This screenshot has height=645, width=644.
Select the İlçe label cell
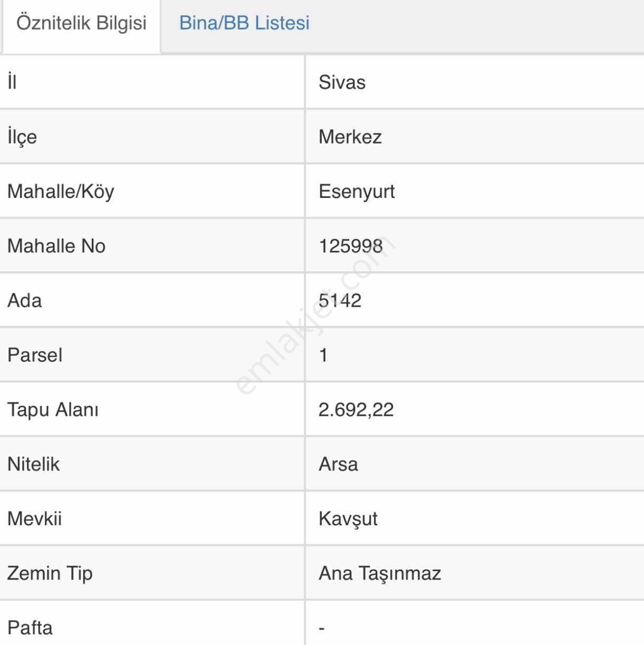(x=152, y=137)
